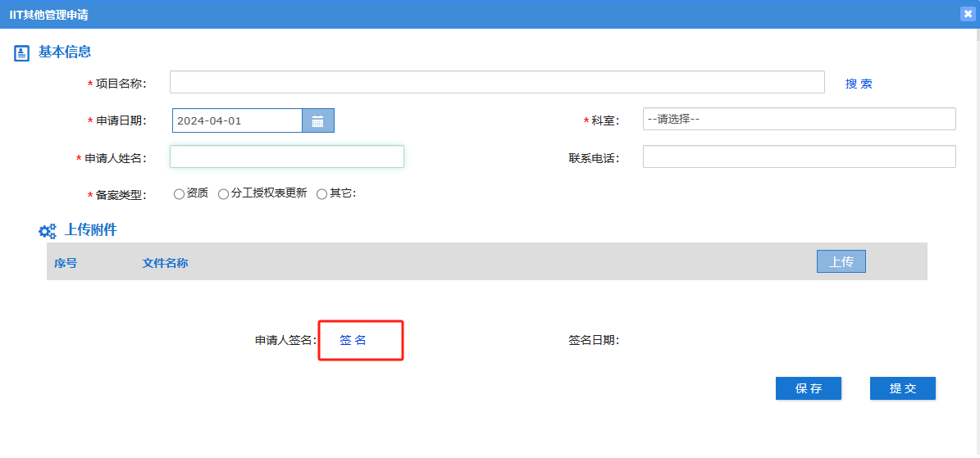Select 其它 as the 备案类型
Image resolution: width=980 pixels, height=458 pixels.
tap(321, 194)
